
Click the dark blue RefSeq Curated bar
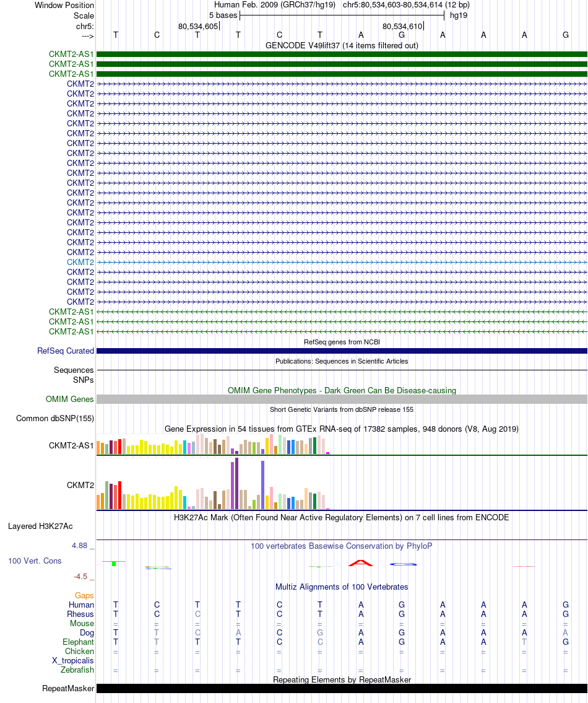click(342, 351)
